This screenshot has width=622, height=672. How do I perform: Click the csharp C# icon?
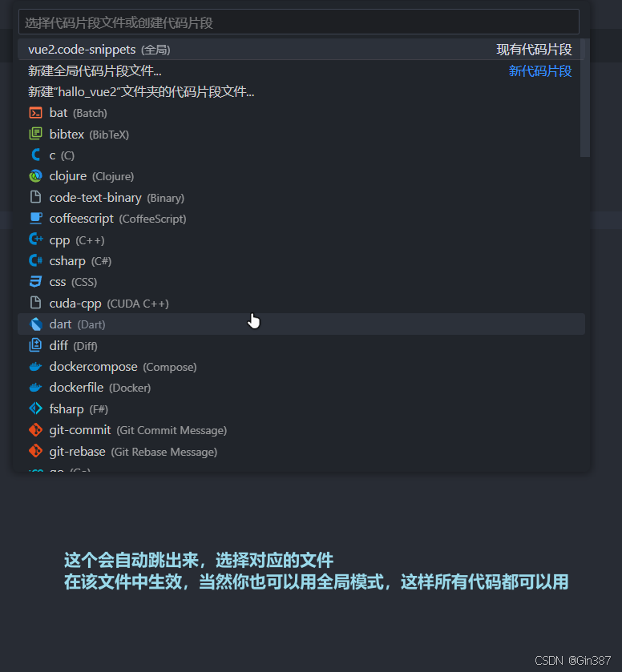tap(35, 260)
